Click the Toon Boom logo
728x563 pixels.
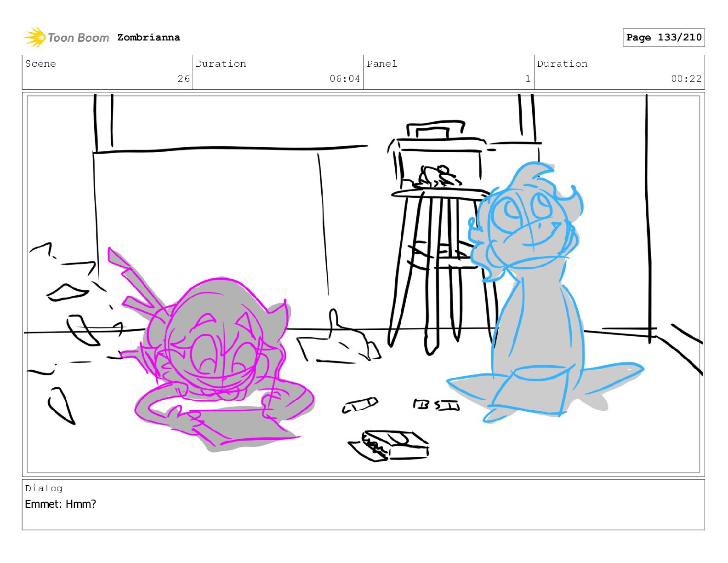67,37
